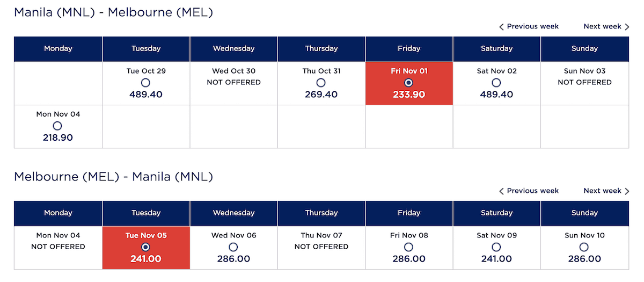
Task: Choose the Thu Oct 31 fare of 269.40
Action: [x=321, y=83]
